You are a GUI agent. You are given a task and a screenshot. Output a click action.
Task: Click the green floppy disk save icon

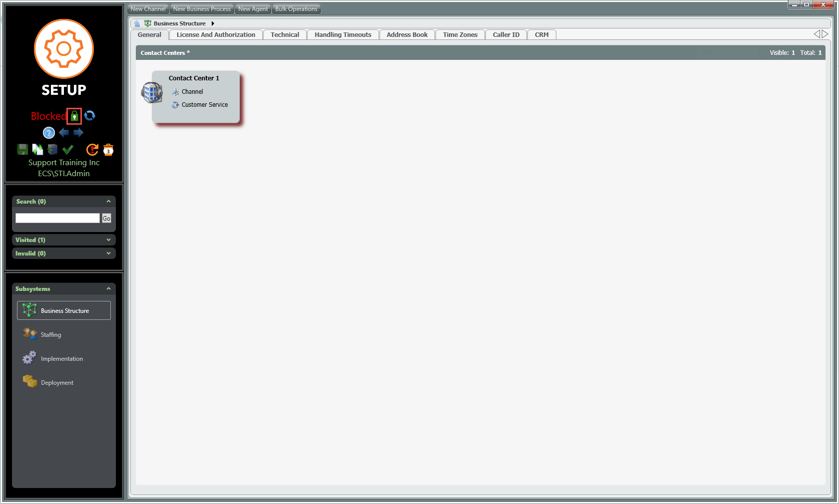(x=22, y=149)
